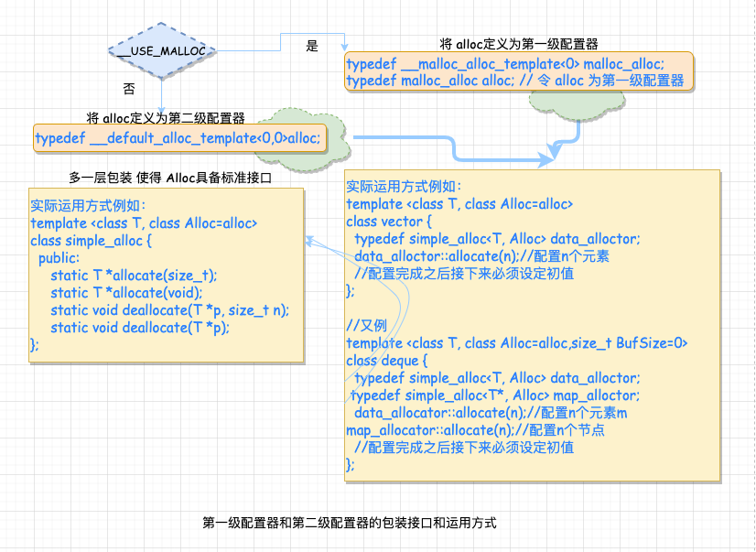This screenshot has height=552, width=756.
Task: Select the typedef __malloc_alloc_template<0> box
Action: [519, 71]
